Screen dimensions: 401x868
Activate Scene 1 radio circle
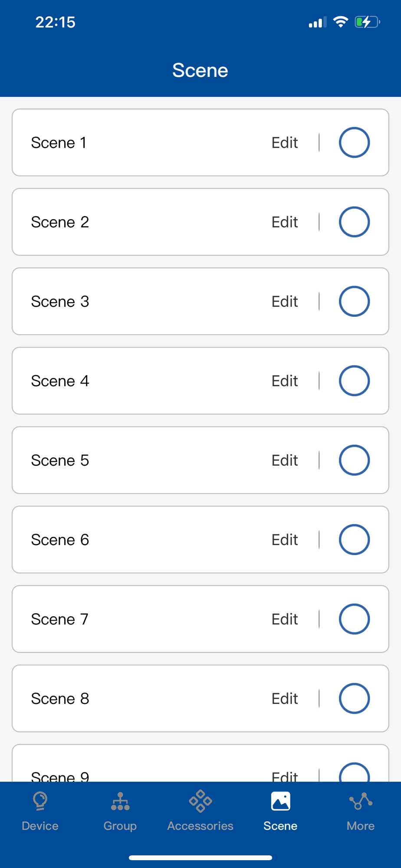354,142
